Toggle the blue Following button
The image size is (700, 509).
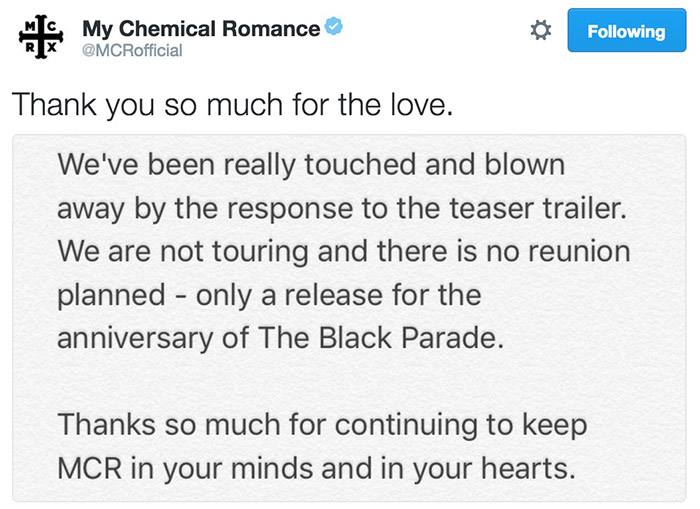coord(626,31)
